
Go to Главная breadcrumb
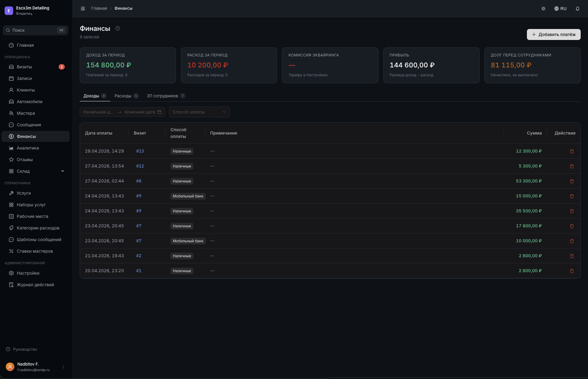(x=99, y=9)
